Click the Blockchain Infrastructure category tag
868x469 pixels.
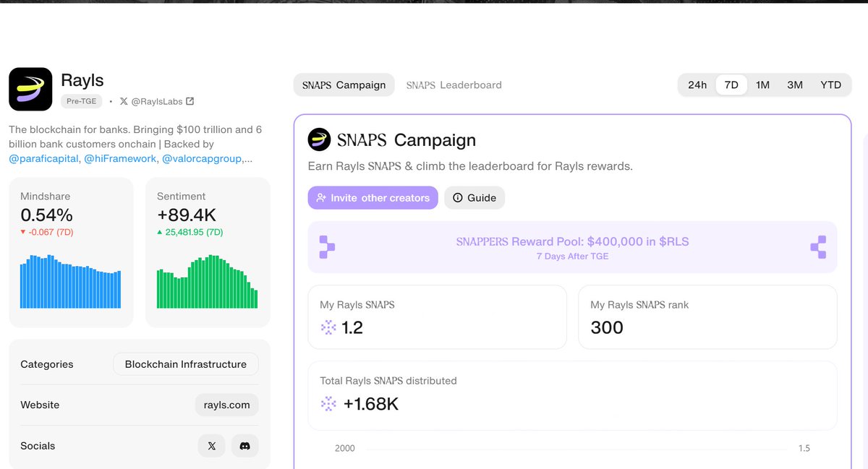pos(185,364)
